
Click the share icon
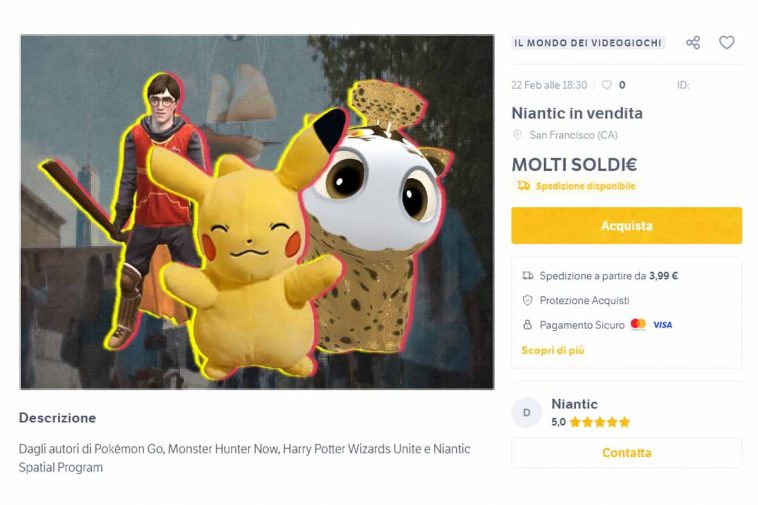pyautogui.click(x=693, y=43)
